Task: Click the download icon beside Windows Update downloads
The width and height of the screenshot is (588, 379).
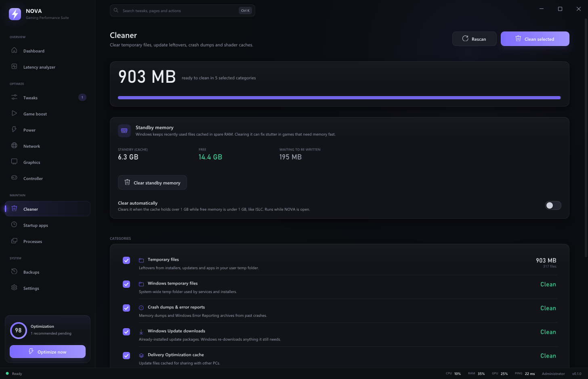Action: click(x=141, y=332)
